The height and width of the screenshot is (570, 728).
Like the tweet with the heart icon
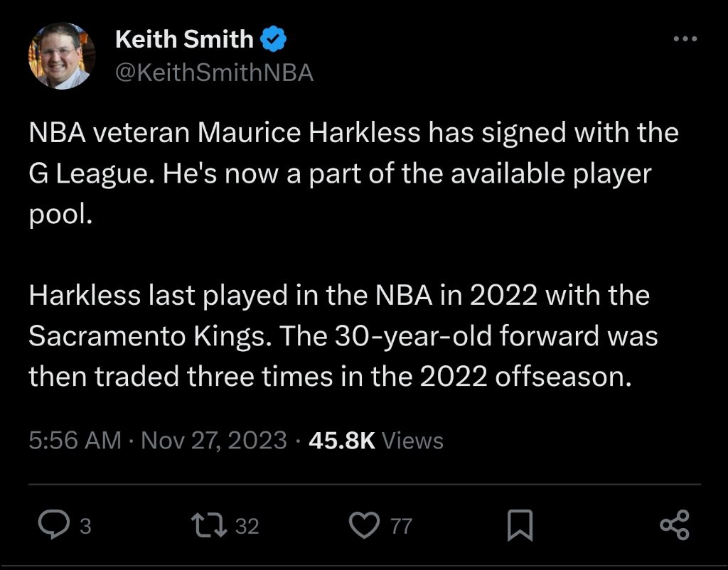[x=367, y=526]
